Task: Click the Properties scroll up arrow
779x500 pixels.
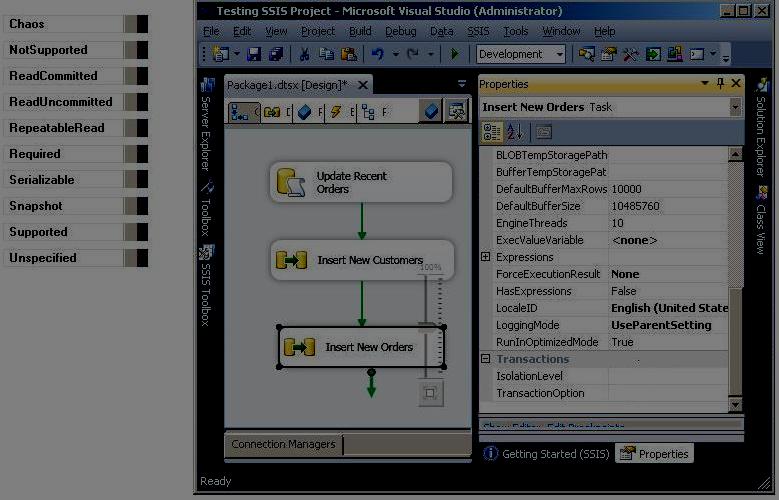Action: pos(735,154)
